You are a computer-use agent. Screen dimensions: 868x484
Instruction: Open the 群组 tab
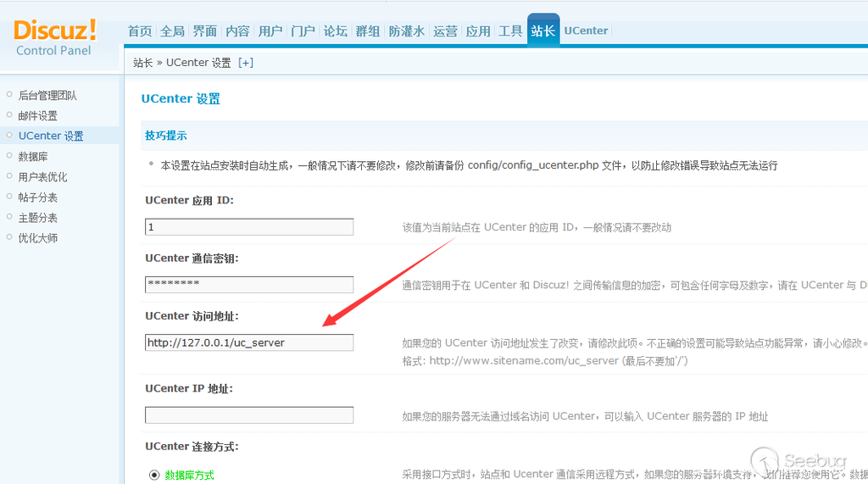tap(368, 31)
